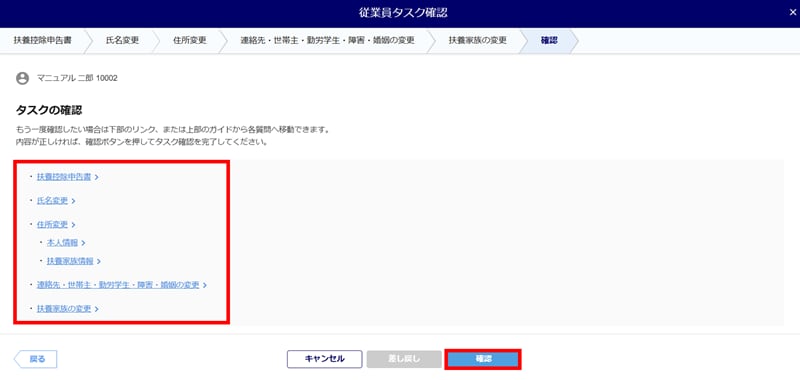Screen dimensions: 800x380
Task: Click the chevron after 氏名変更 link
Action: click(73, 201)
